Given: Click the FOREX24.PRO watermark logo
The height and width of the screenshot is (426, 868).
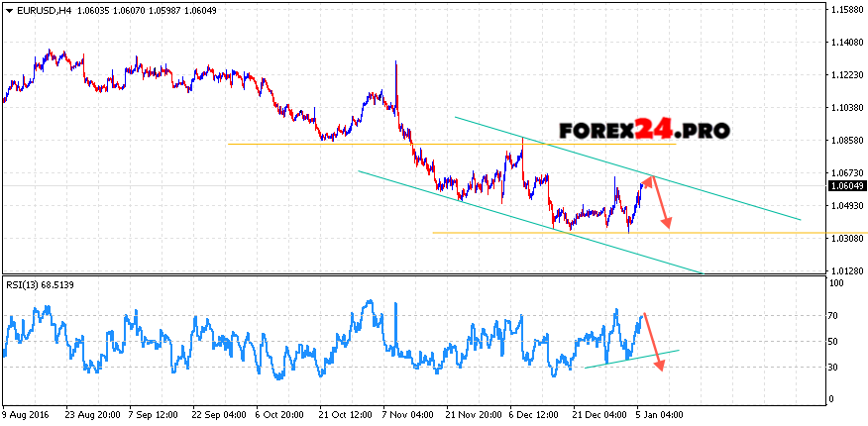Looking at the screenshot, I should [x=644, y=131].
